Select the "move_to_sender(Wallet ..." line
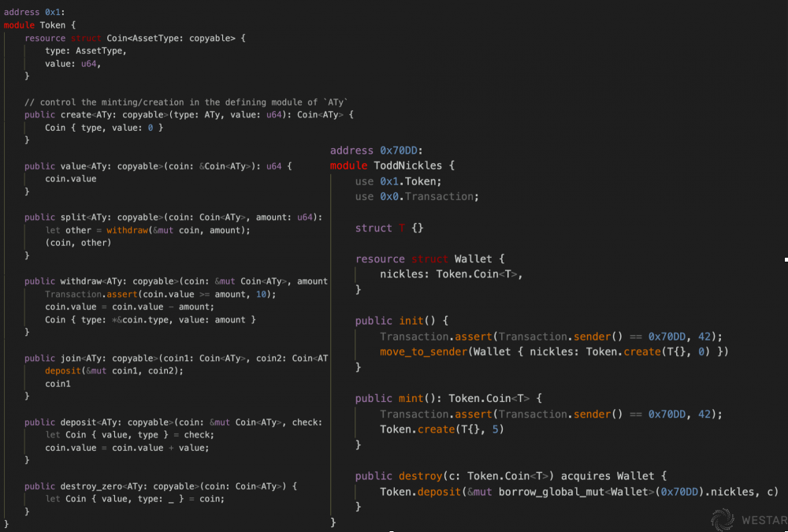 click(x=554, y=352)
